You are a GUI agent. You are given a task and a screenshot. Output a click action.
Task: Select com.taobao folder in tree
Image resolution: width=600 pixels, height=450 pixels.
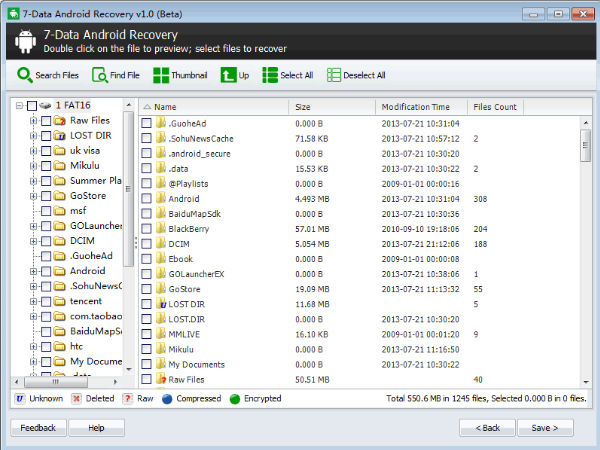coord(96,316)
